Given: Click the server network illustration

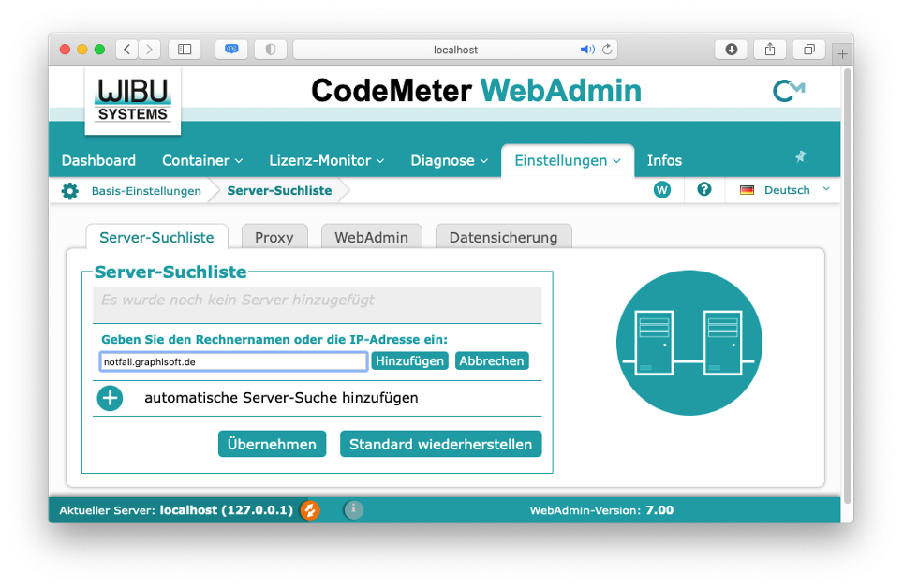Looking at the screenshot, I should point(689,343).
